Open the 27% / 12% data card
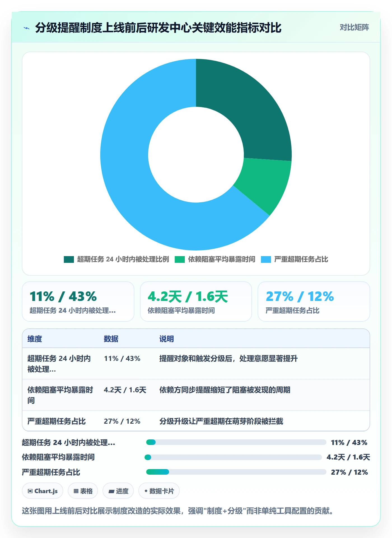The height and width of the screenshot is (538, 392). click(314, 302)
